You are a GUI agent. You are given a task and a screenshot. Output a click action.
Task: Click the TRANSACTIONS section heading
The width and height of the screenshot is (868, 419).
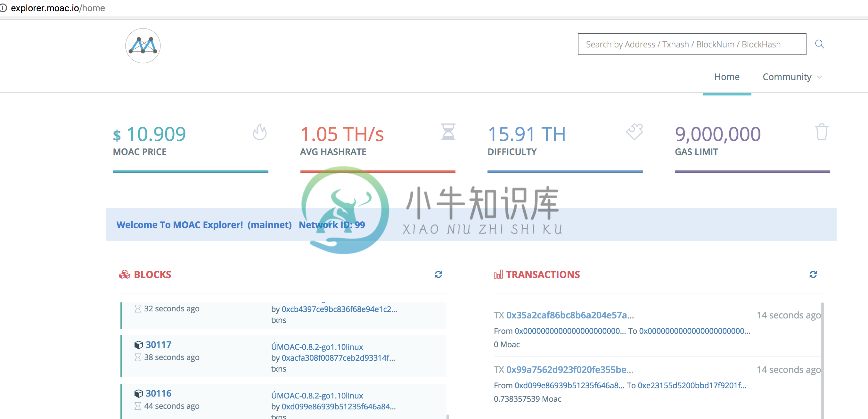[543, 275]
